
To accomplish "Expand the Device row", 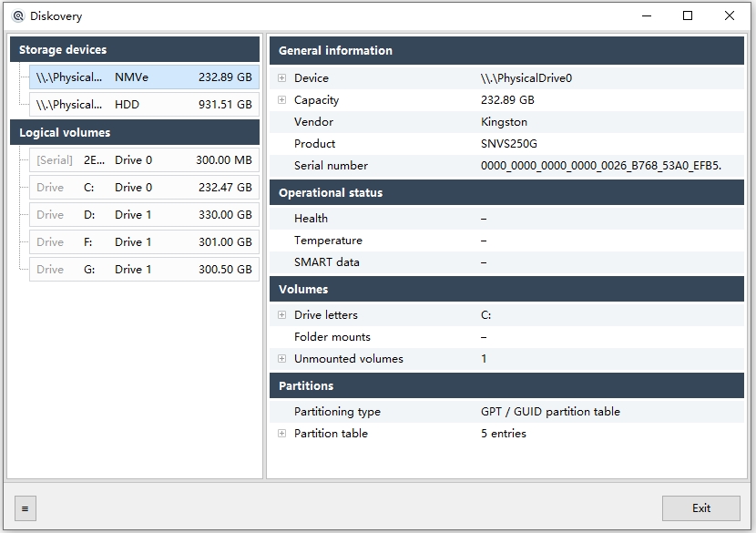I will pos(282,77).
